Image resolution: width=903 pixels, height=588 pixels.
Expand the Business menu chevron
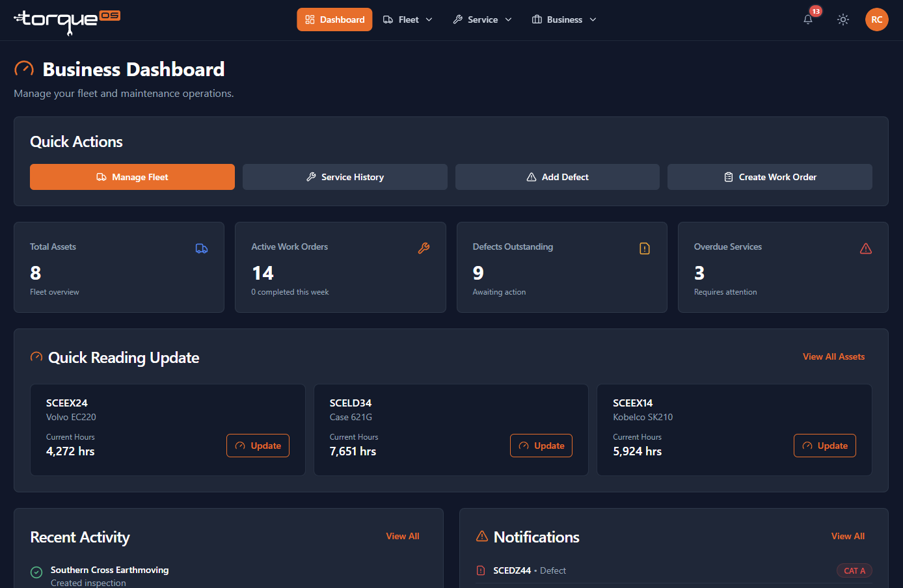(593, 20)
